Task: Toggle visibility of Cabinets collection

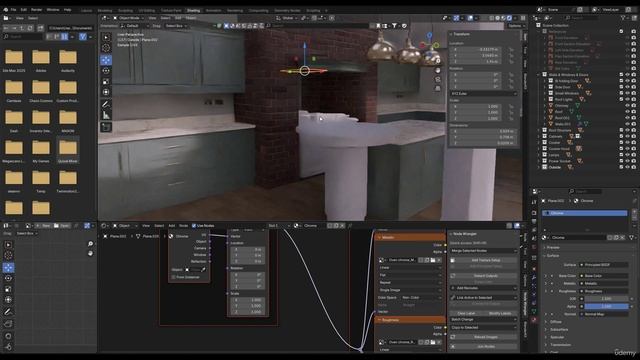Action: coord(628,136)
